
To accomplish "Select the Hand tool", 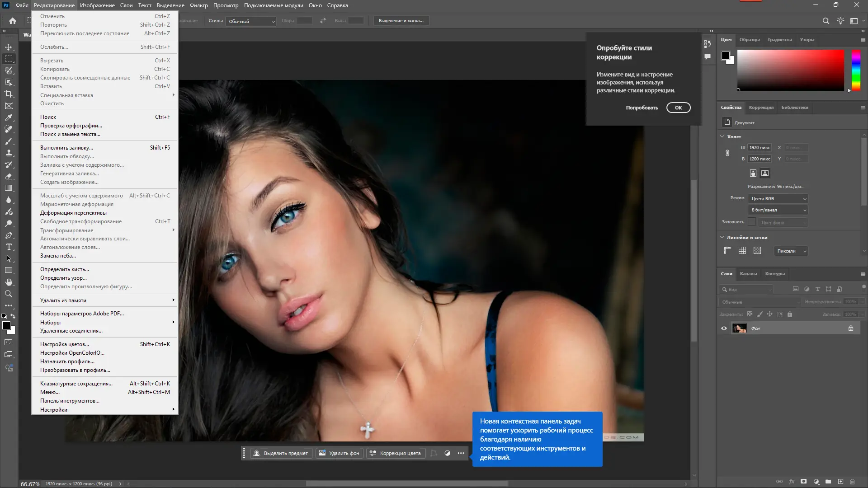I will [9, 282].
